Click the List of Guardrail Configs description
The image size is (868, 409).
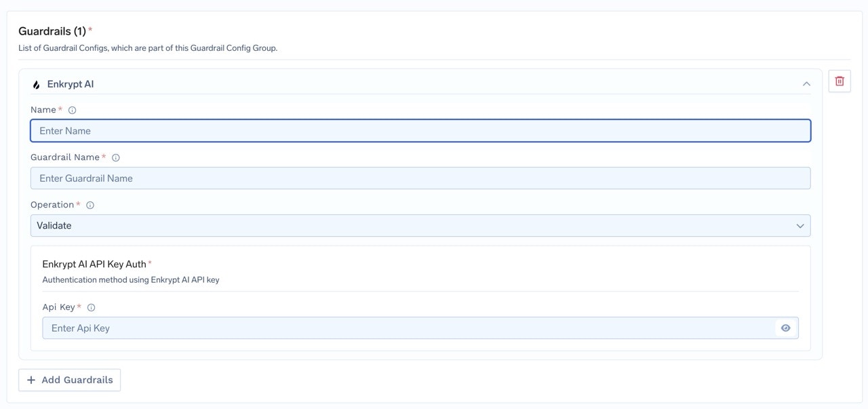pos(148,48)
